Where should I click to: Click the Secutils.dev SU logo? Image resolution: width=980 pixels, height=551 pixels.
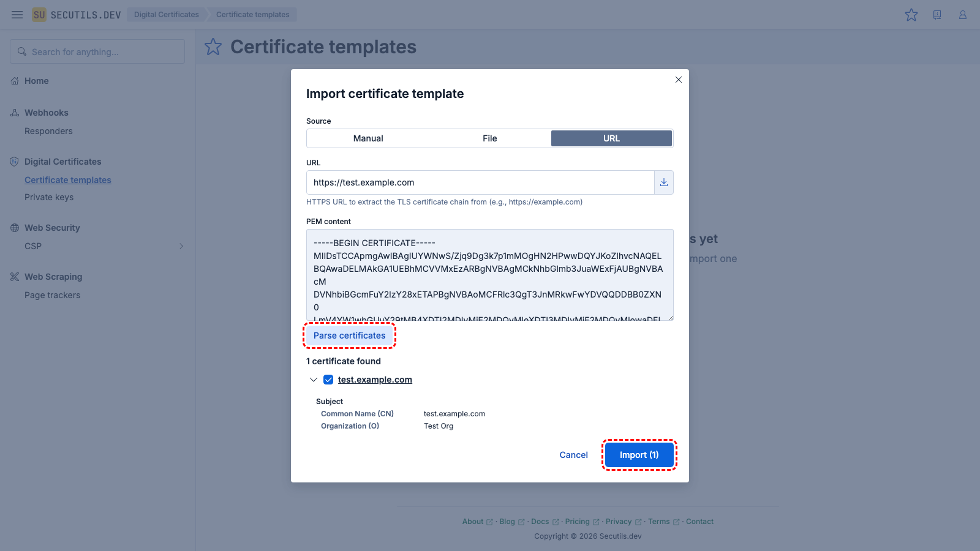tap(39, 15)
